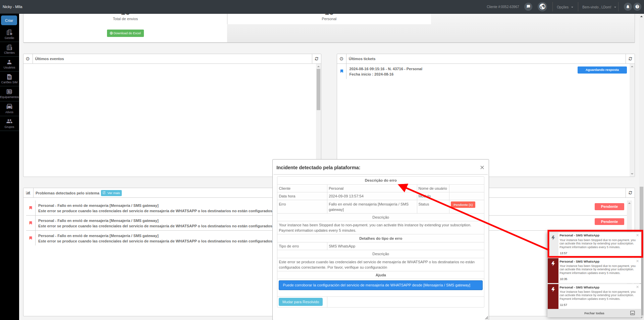This screenshot has width=644, height=320.
Task: Expand the Opções dropdown menu
Action: point(565,7)
